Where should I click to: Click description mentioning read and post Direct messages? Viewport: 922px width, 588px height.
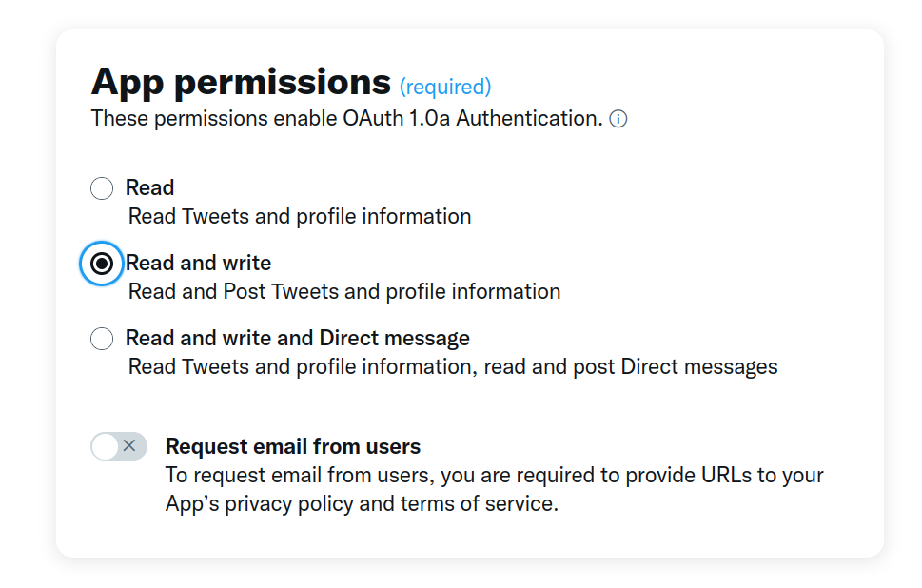452,366
